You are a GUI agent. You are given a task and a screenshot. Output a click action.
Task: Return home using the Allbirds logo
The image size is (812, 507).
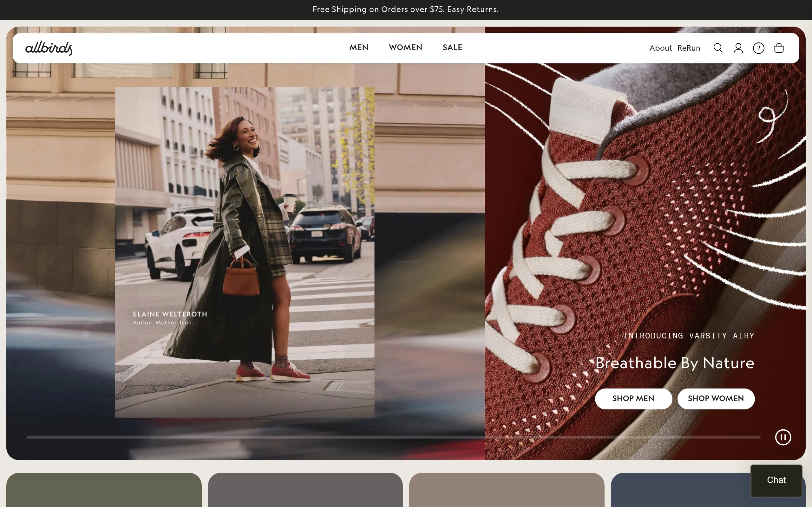[49, 48]
